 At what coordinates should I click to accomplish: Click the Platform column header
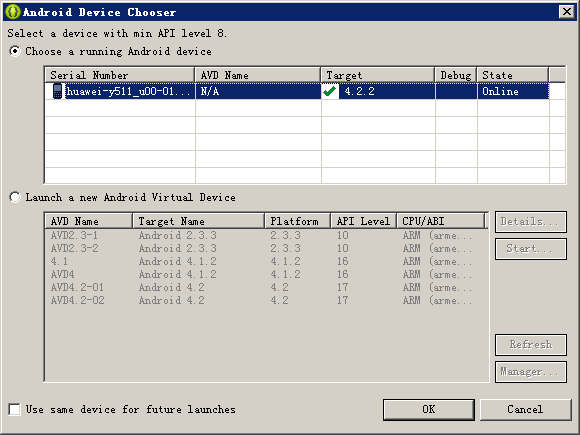(x=297, y=221)
